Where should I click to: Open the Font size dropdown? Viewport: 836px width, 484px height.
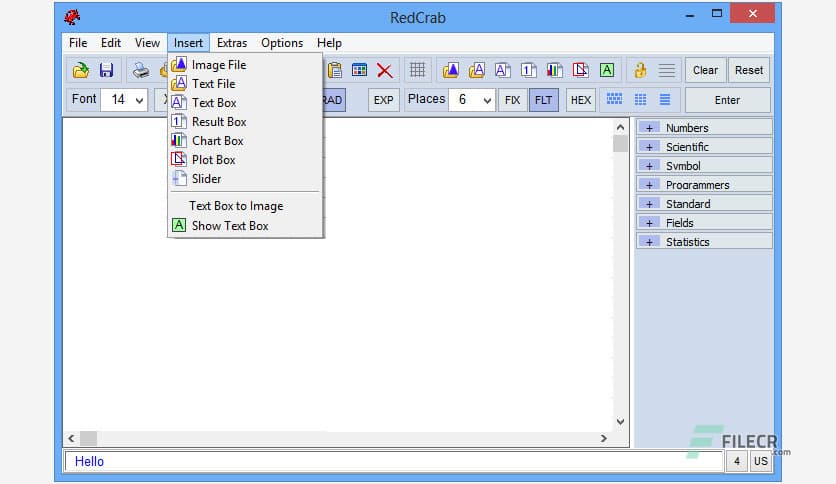[x=139, y=100]
